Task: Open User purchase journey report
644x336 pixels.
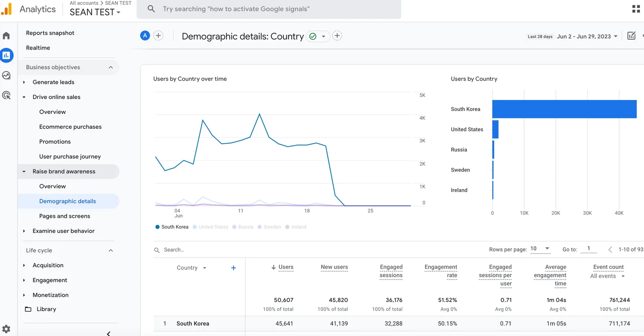Action: pos(70,156)
